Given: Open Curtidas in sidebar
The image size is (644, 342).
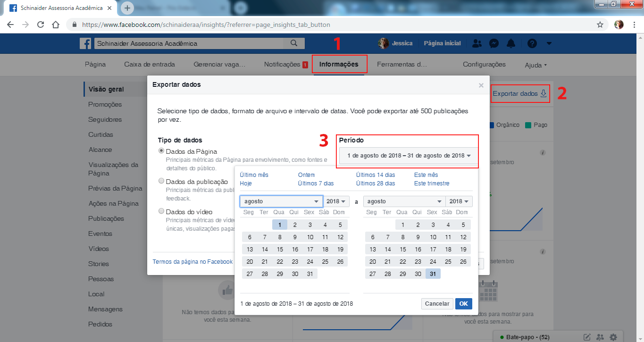Looking at the screenshot, I should [100, 134].
